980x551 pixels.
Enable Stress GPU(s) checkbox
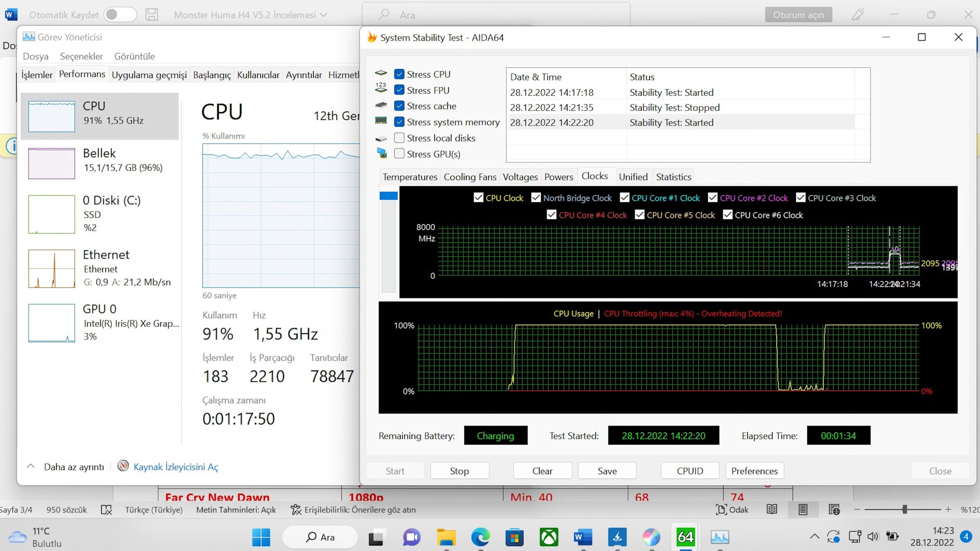399,154
